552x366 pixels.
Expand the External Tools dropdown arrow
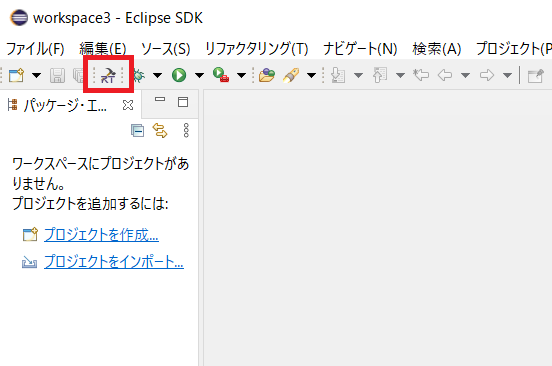(x=241, y=75)
